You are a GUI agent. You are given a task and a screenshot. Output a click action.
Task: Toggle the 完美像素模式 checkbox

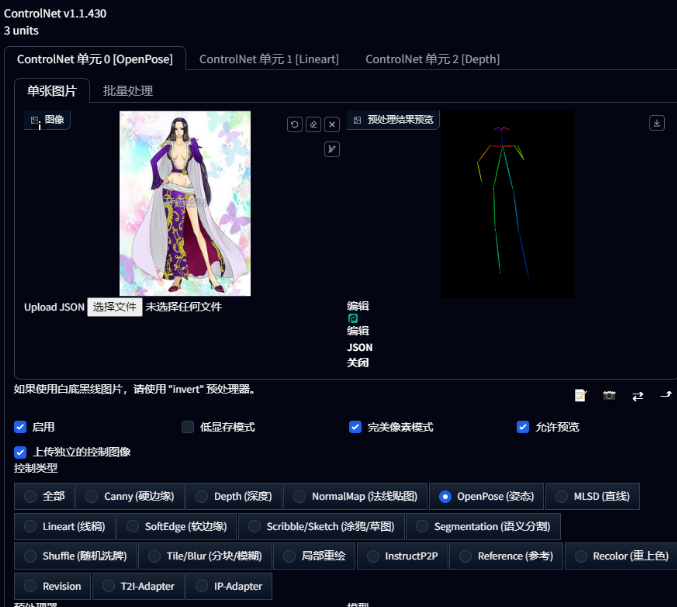(x=355, y=427)
